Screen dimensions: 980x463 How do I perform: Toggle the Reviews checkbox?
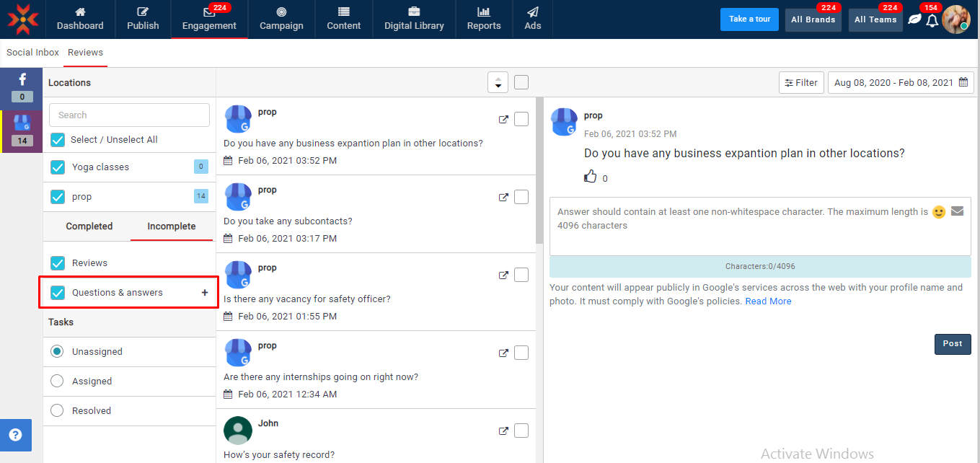[58, 263]
